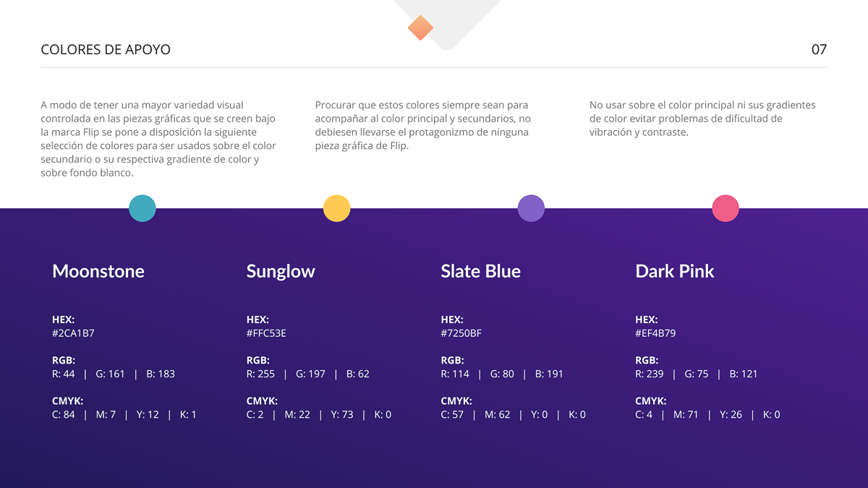This screenshot has height=488, width=868.
Task: Click the Sunglow CMYK values line
Action: 318,414
